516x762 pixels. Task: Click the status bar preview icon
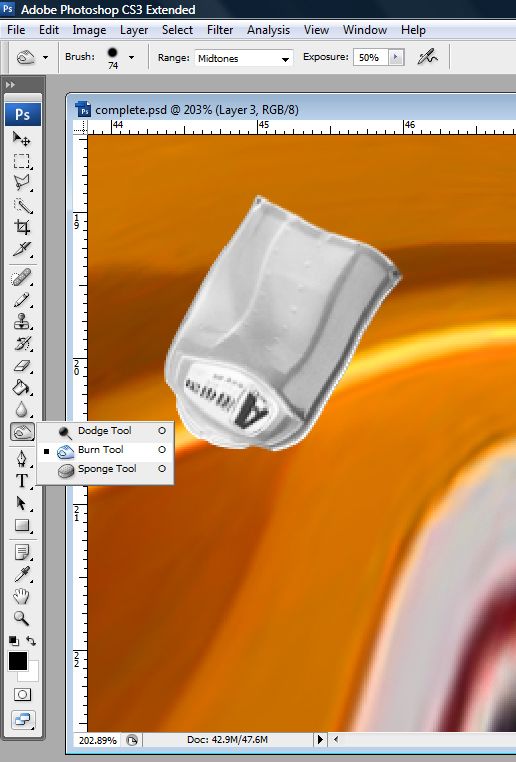click(x=132, y=740)
